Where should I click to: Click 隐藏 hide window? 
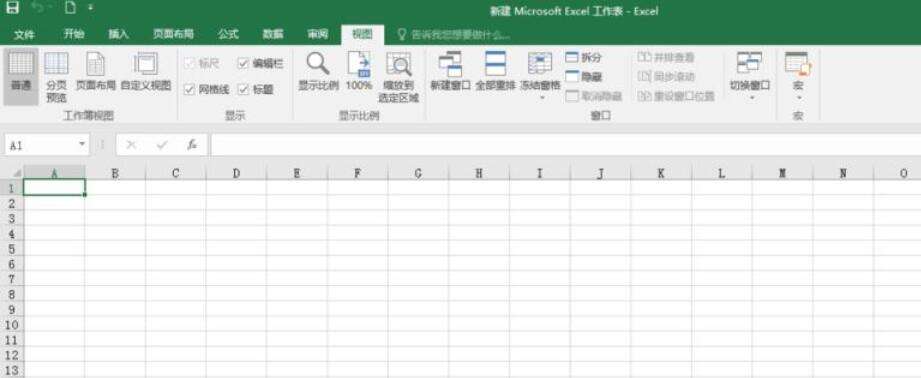[x=584, y=77]
